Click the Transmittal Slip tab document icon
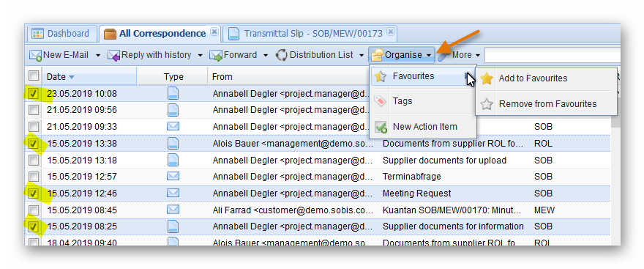 coord(233,34)
